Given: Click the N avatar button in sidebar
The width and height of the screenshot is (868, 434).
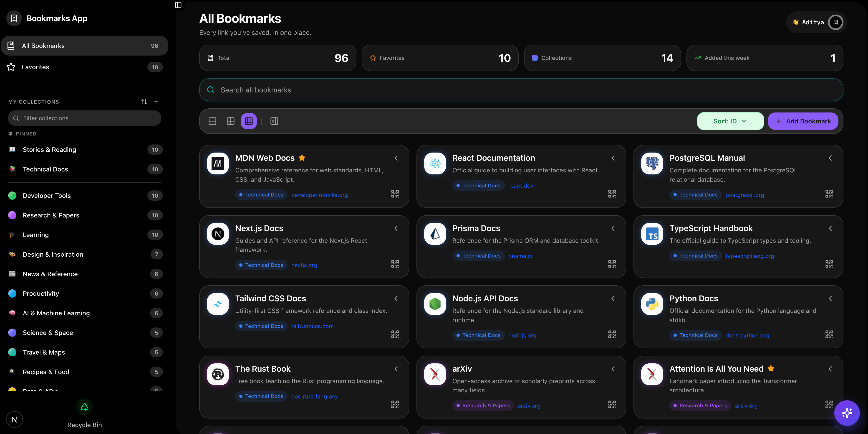Looking at the screenshot, I should point(14,419).
